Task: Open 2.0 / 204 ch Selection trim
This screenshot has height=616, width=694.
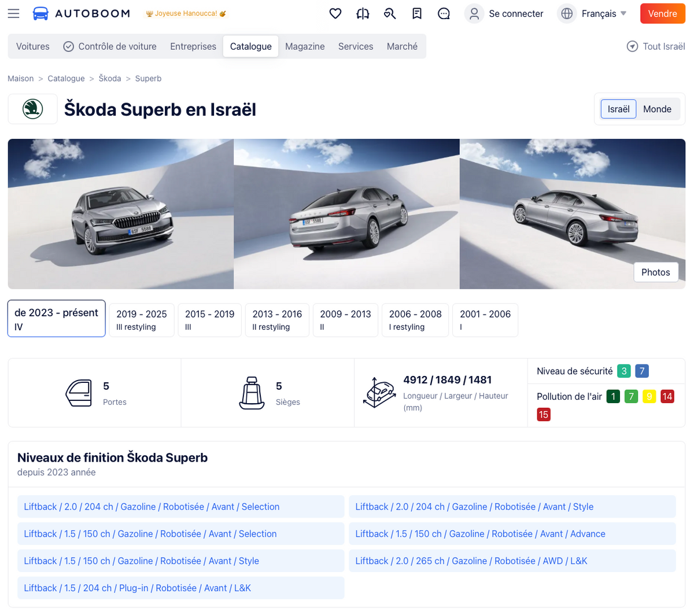Action: point(180,507)
